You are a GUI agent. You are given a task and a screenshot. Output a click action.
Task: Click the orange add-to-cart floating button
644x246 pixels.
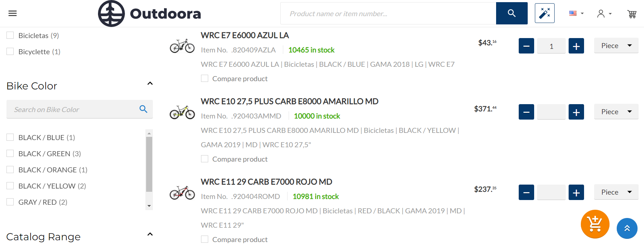[595, 224]
